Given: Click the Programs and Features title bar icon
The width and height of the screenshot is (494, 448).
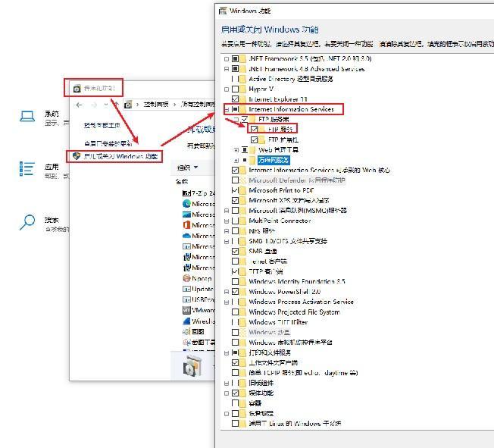Looking at the screenshot, I should pos(77,89).
